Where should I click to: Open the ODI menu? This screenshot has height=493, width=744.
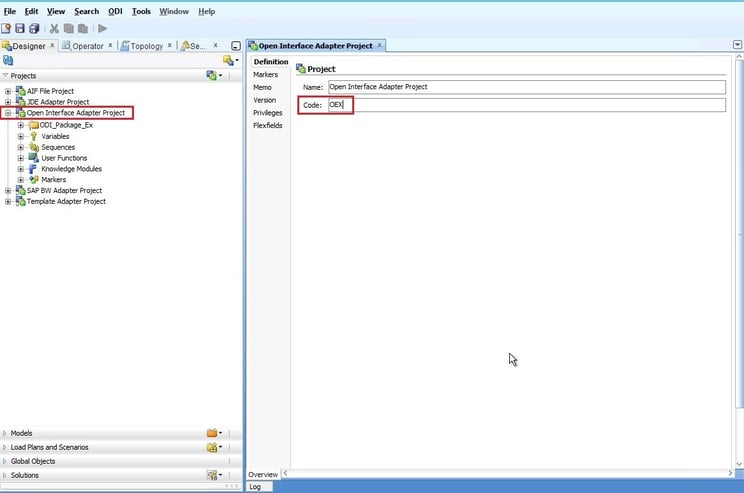[x=115, y=11]
